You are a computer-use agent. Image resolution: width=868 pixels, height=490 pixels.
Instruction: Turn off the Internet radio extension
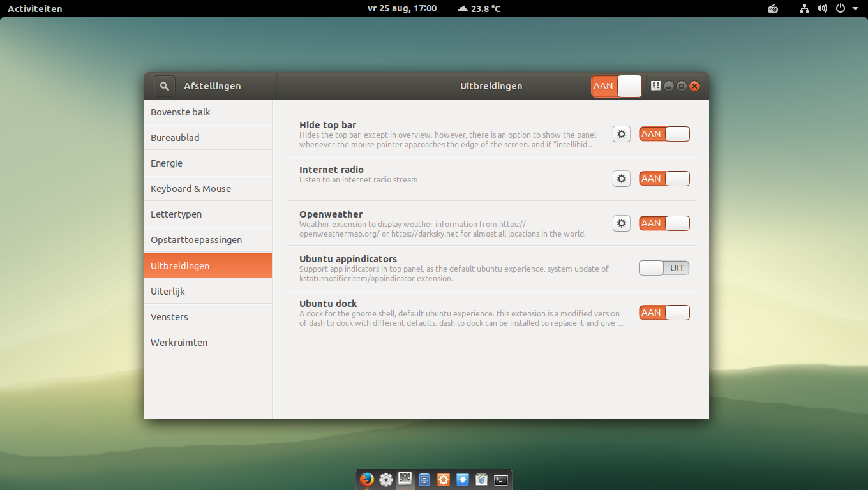pyautogui.click(x=664, y=179)
